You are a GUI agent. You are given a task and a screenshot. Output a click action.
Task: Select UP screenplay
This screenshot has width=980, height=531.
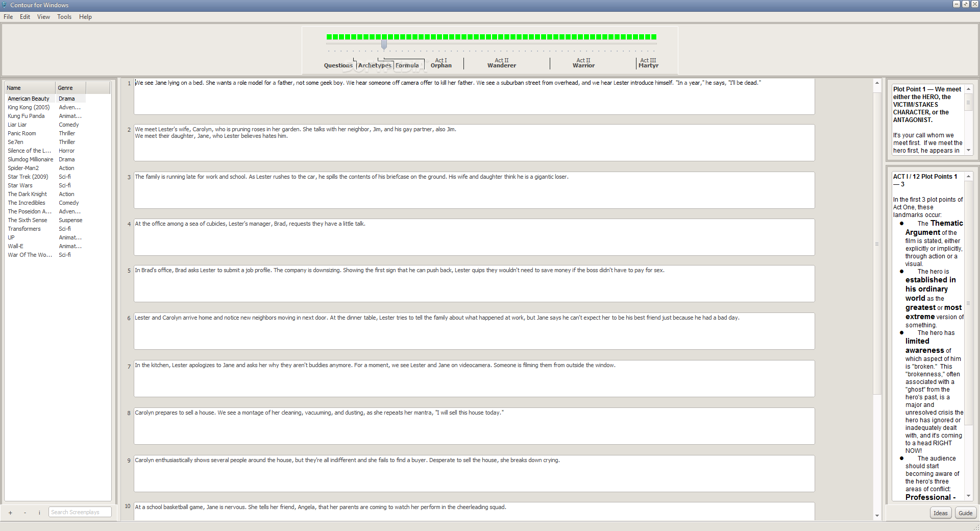45,237
